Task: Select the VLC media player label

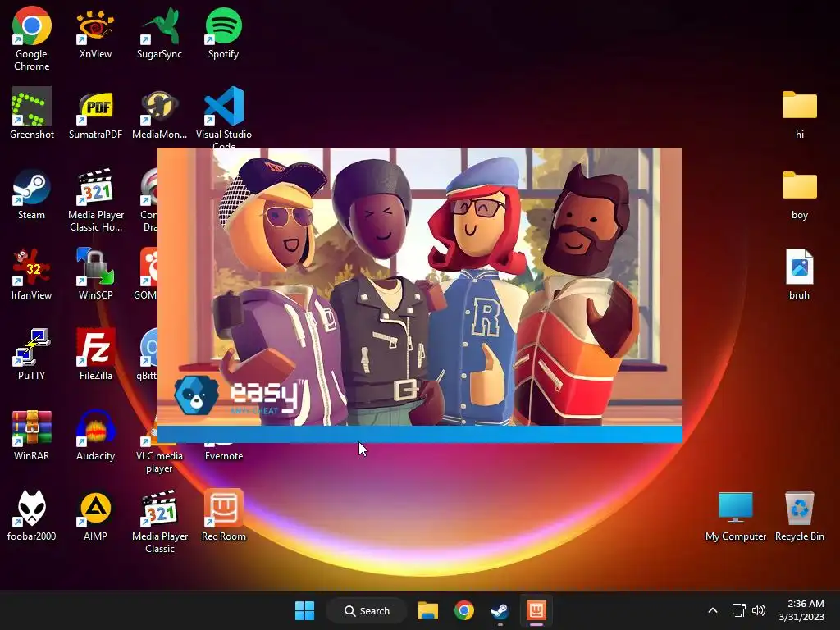Action: (x=159, y=462)
